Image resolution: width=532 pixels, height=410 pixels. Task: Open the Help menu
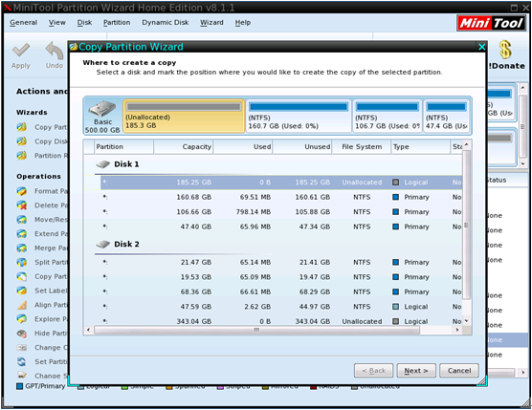[243, 23]
